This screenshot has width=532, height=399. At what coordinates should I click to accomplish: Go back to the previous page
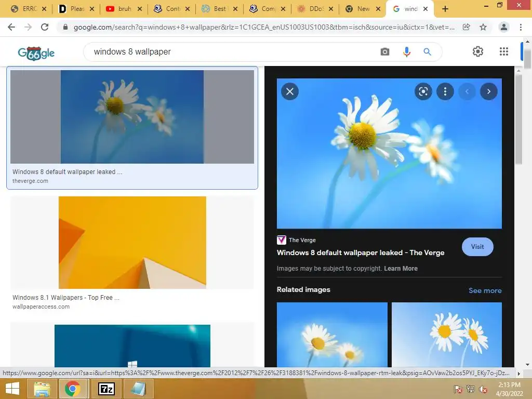11,27
